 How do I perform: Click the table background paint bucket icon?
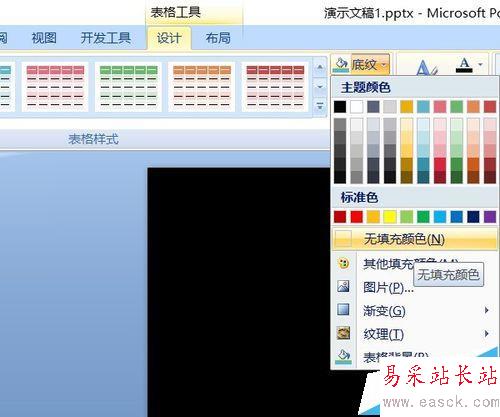tap(343, 357)
